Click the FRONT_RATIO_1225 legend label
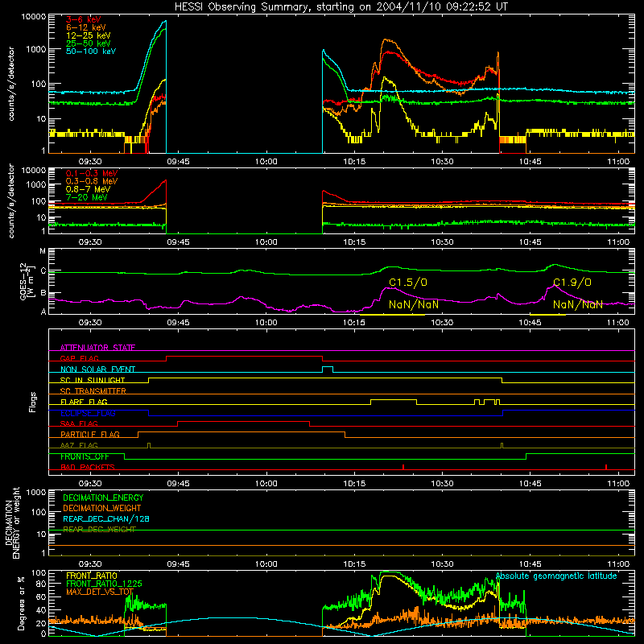 coord(104,584)
